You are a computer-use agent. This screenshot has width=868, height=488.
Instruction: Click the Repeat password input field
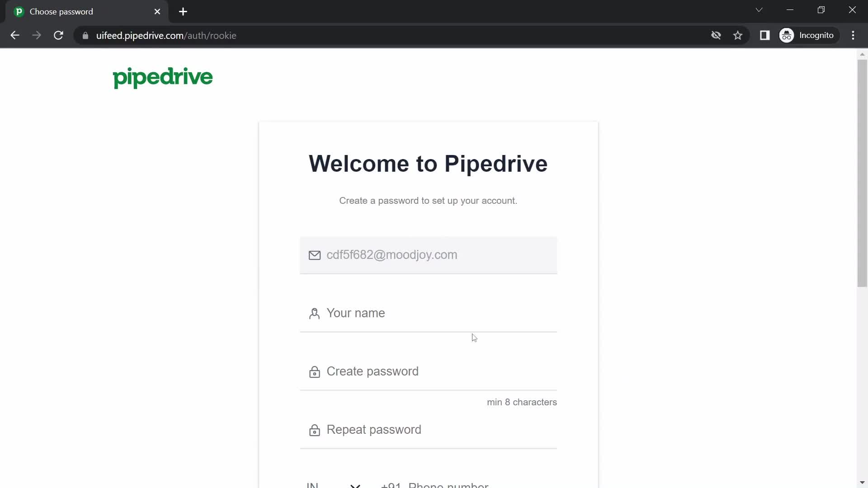tap(427, 429)
